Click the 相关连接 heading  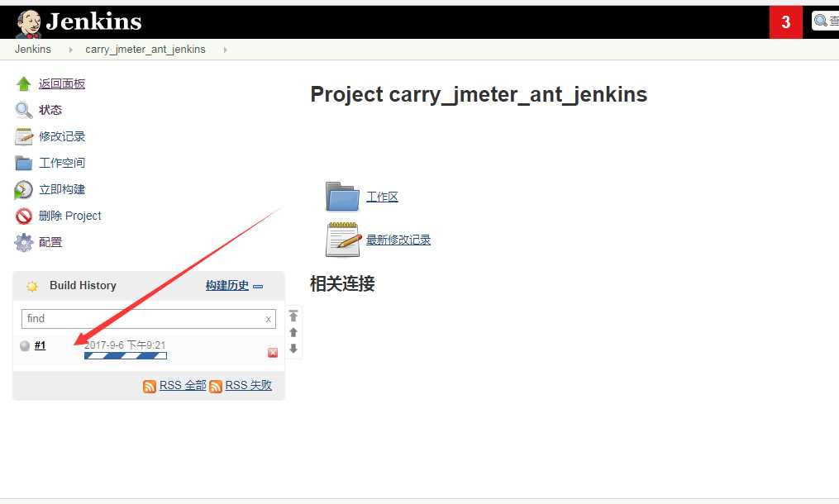coord(342,283)
